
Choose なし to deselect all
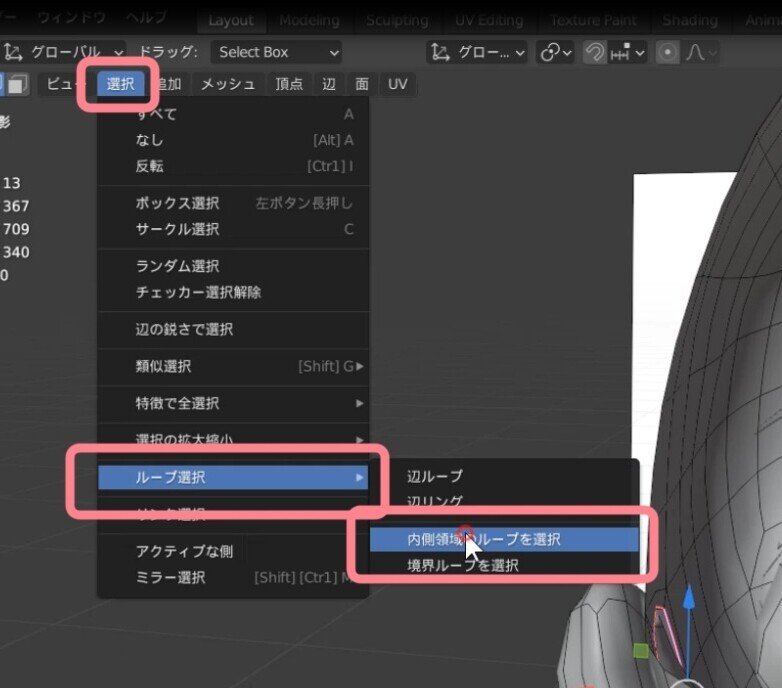pyautogui.click(x=233, y=140)
